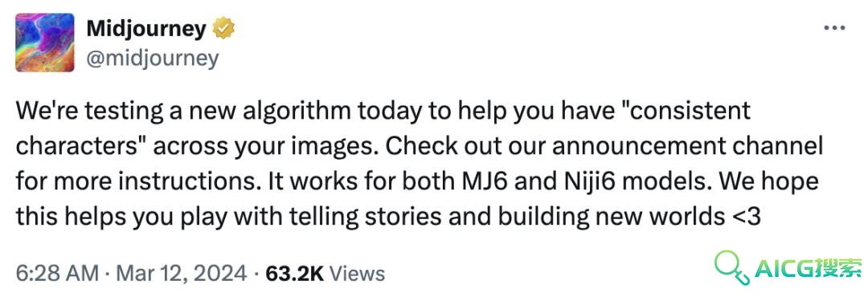This screenshot has width=868, height=293.
Task: Open the @midjourney handle link
Action: pos(152,58)
